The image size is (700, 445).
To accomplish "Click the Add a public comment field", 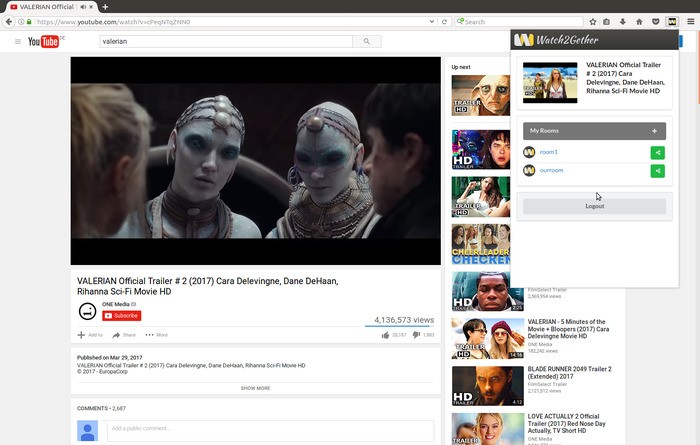I will [271, 431].
